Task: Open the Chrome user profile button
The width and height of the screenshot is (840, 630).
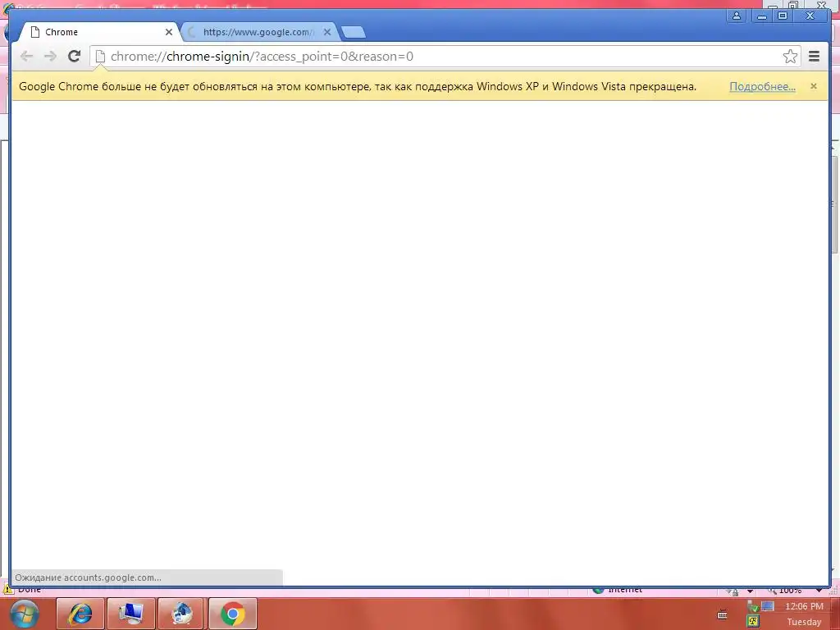Action: click(x=737, y=16)
